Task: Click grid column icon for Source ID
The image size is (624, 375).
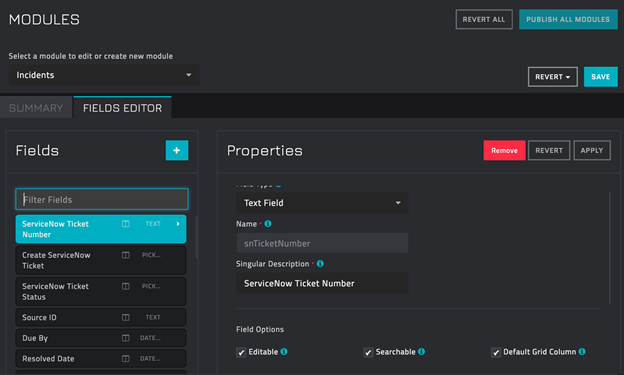Action: click(x=126, y=317)
